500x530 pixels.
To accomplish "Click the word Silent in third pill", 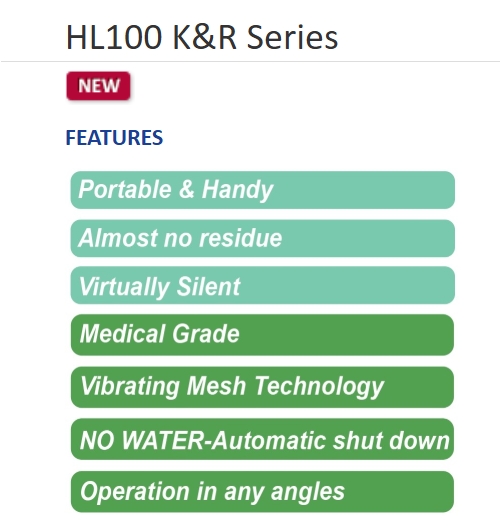I will tap(208, 286).
